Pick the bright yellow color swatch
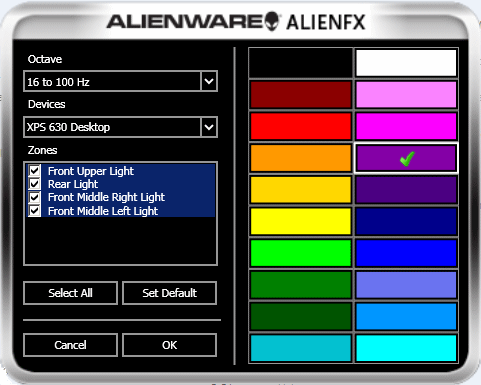This screenshot has width=481, height=385. point(301,221)
